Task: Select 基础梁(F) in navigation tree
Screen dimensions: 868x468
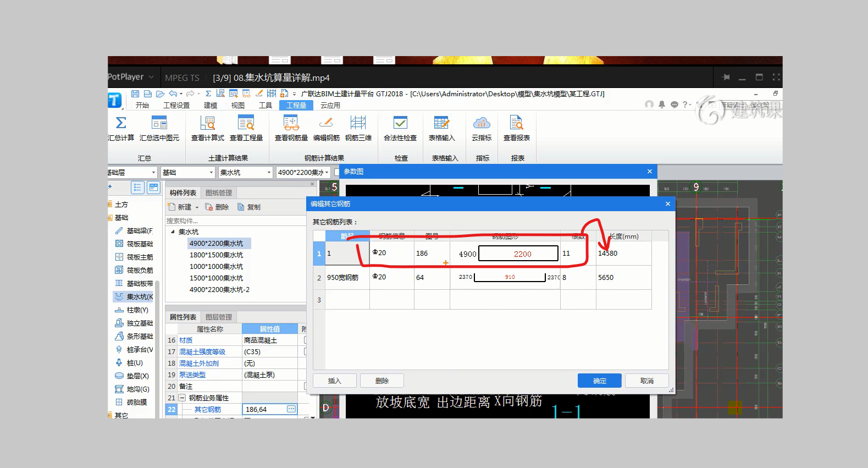Action: point(135,230)
